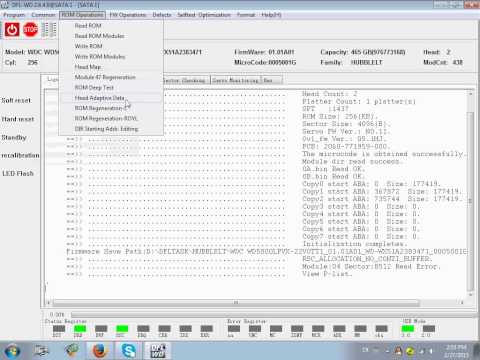
Task: Click the volume speaker tray icon
Action: [430, 351]
